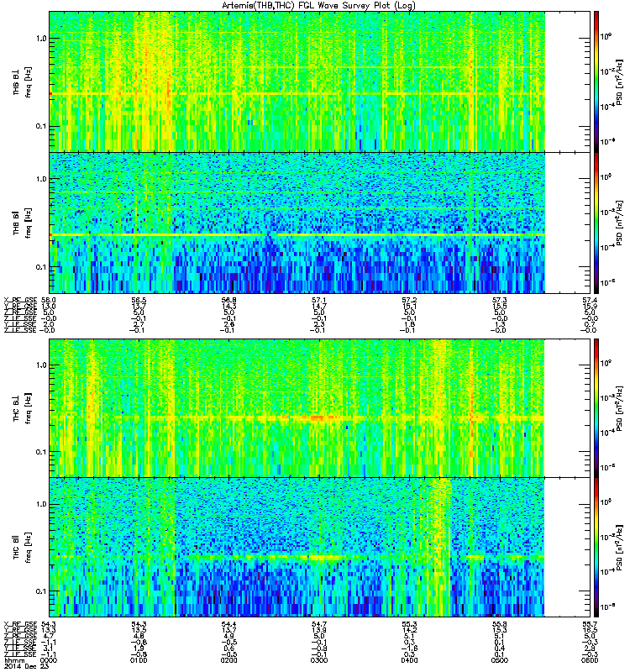Image resolution: width=630 pixels, height=672 pixels.
Task: Click THB X_RE_GSE value 56.8
Action: [228, 301]
